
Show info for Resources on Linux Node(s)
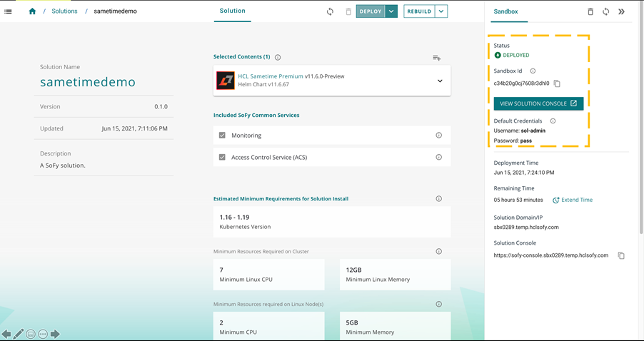click(x=438, y=304)
